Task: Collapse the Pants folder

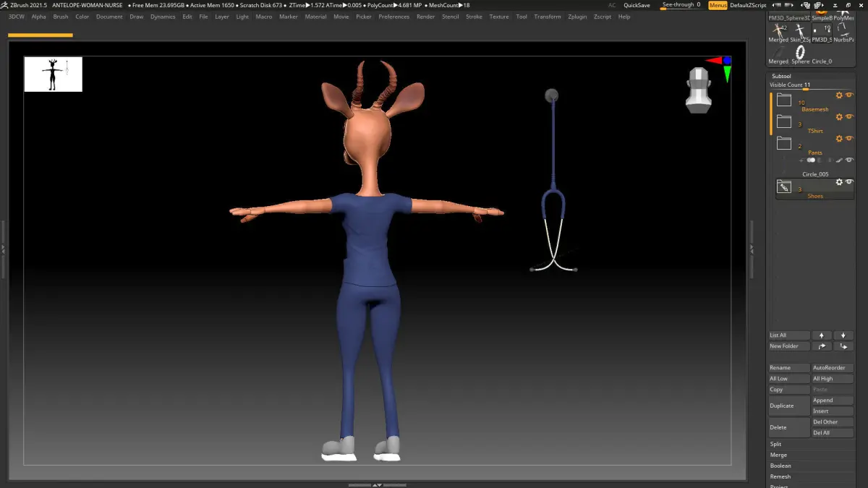Action: tap(784, 143)
